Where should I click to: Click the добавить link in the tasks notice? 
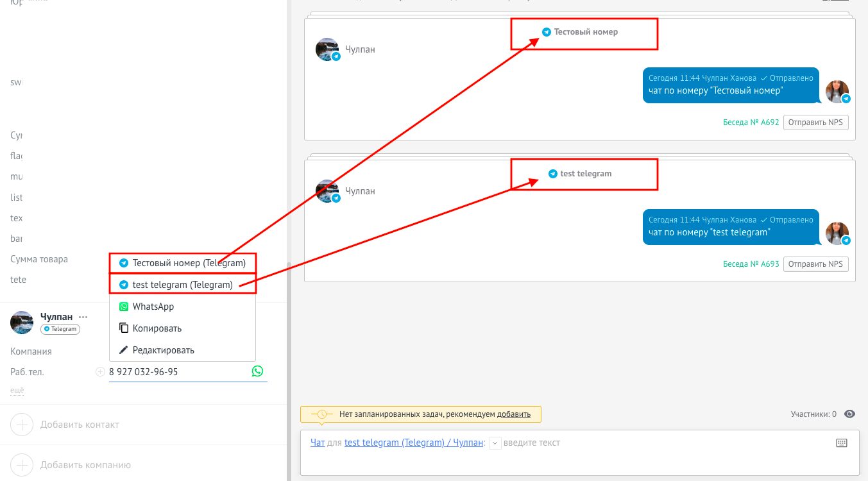click(x=513, y=414)
